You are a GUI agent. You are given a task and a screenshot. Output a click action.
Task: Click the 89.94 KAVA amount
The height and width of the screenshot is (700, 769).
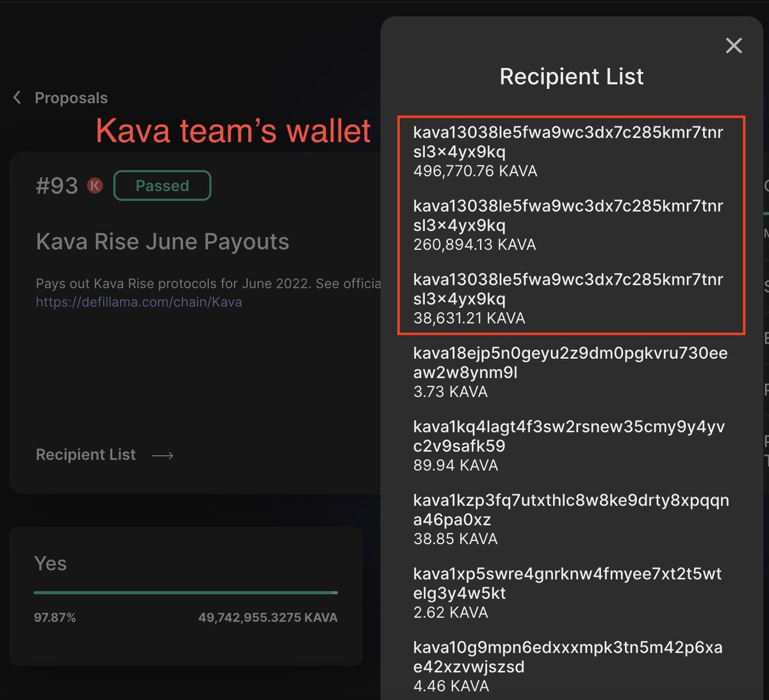[456, 465]
